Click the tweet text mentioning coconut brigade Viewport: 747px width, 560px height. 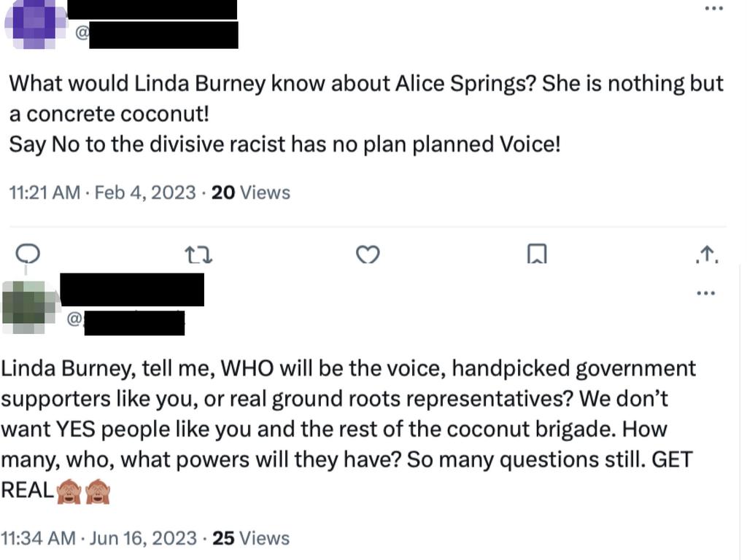pos(348,429)
